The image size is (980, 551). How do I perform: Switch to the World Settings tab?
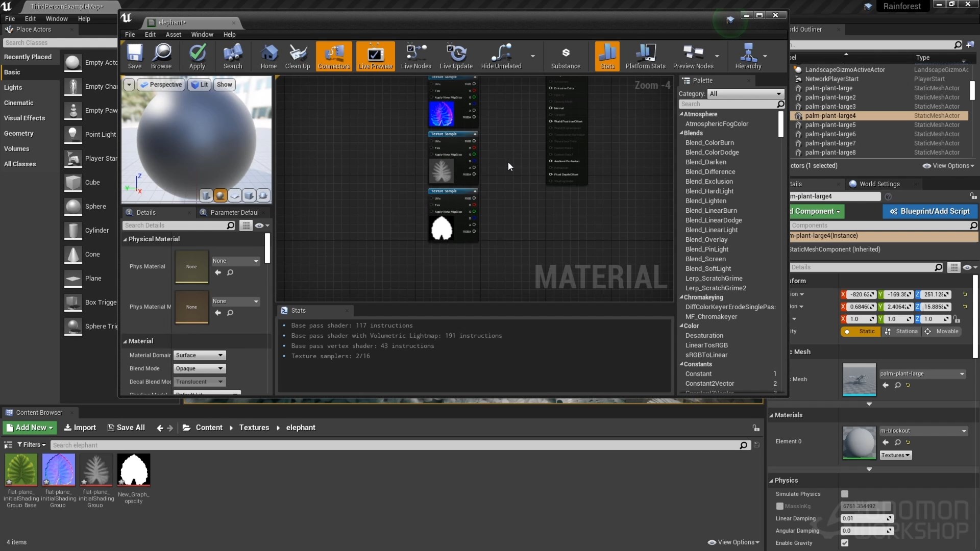[x=879, y=184]
